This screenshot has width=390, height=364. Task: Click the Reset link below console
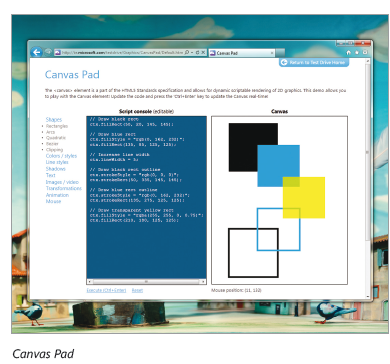coord(137,290)
